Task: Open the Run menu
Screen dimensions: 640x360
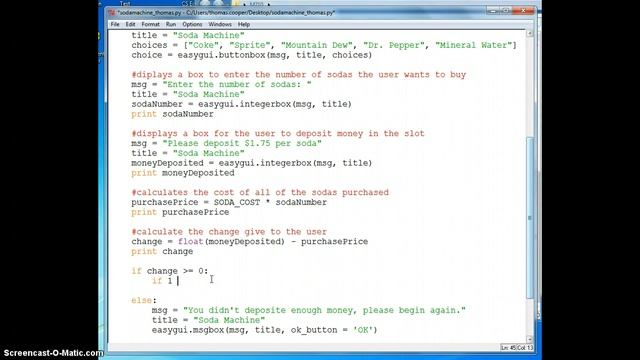Action: pos(171,24)
